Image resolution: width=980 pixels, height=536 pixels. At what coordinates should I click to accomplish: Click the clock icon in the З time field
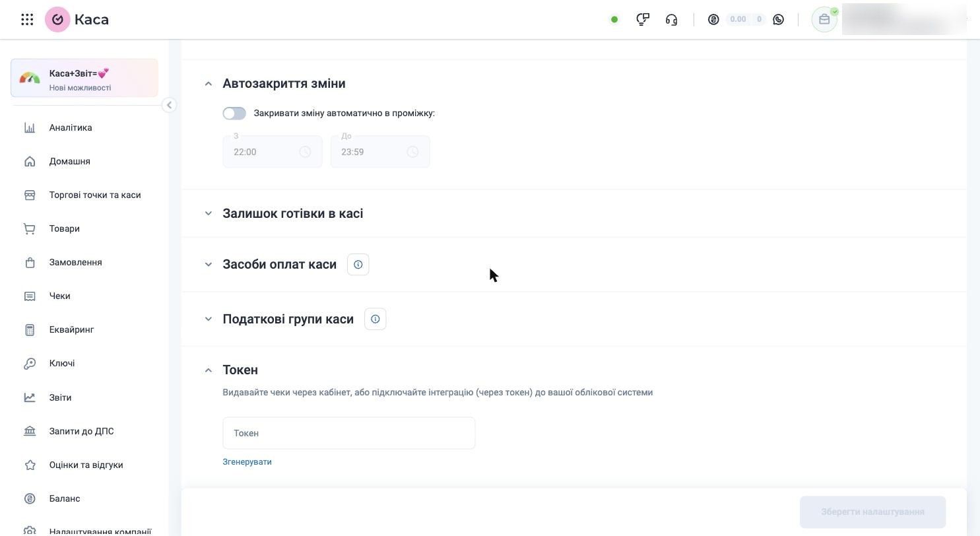(305, 152)
